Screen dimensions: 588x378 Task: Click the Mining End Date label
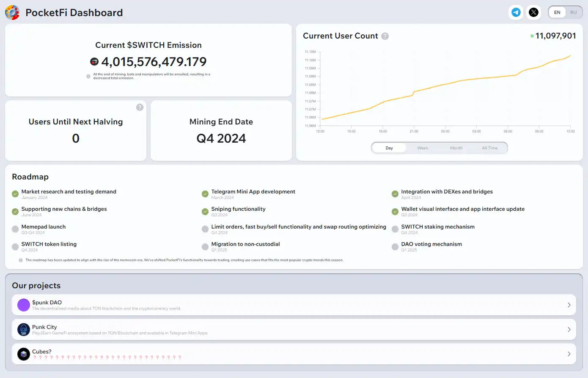click(x=221, y=122)
